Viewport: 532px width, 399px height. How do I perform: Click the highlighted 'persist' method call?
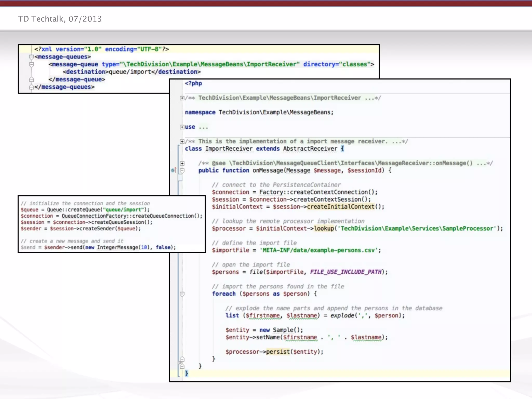[x=278, y=352]
